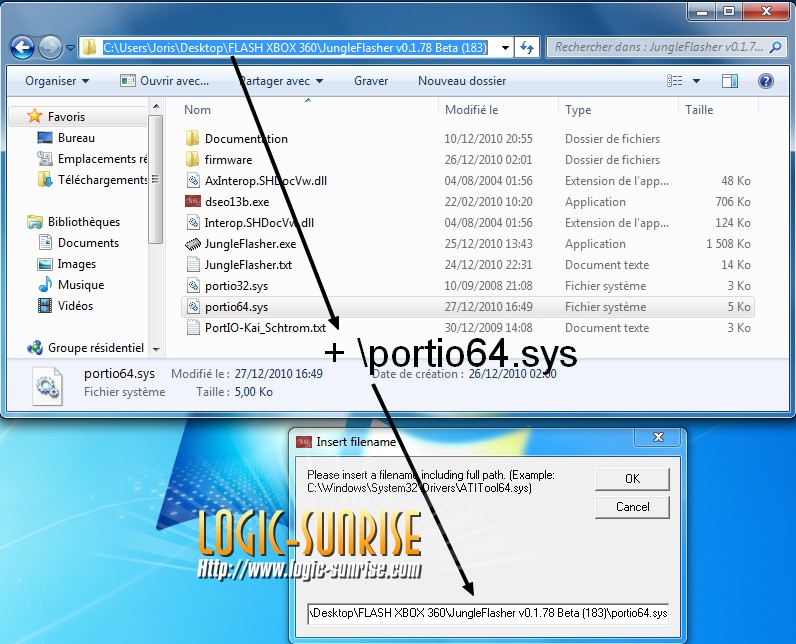Click the JungleFlasher.exe chip icon
This screenshot has width=796, height=644.
click(x=193, y=244)
